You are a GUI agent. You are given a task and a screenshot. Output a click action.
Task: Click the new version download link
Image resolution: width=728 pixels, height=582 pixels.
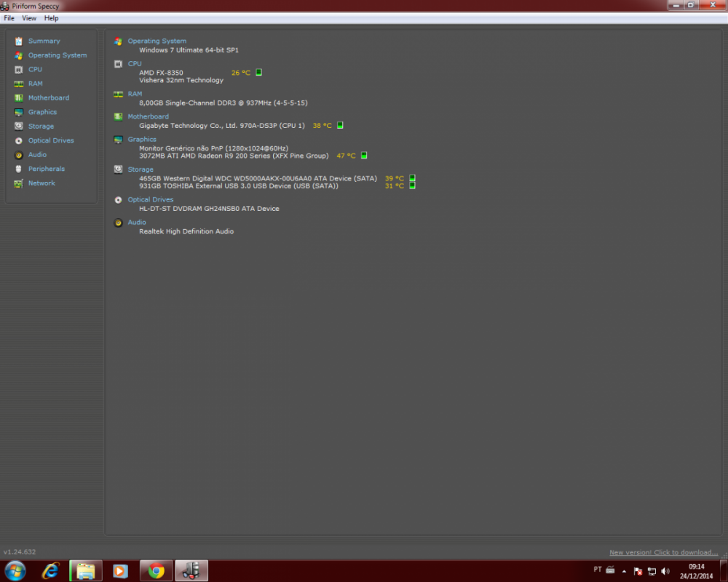point(663,553)
